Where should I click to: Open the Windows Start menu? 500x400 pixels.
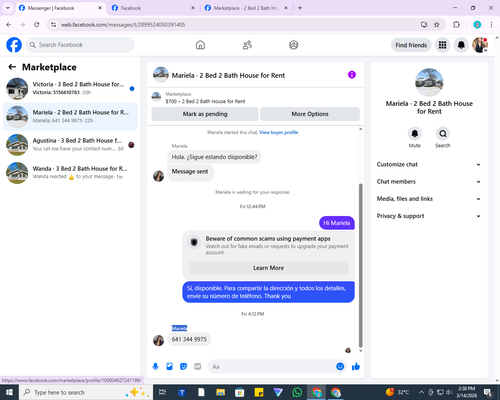tap(9, 392)
